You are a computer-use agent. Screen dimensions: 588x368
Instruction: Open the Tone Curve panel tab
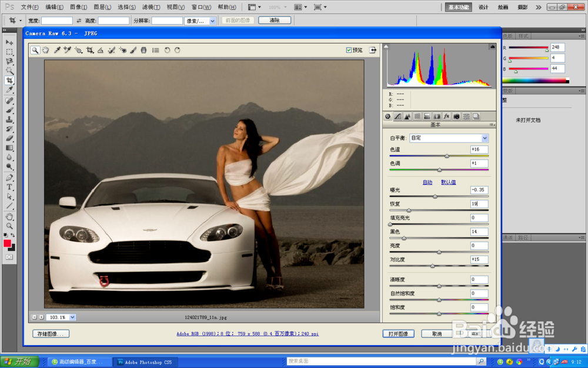[x=397, y=117]
